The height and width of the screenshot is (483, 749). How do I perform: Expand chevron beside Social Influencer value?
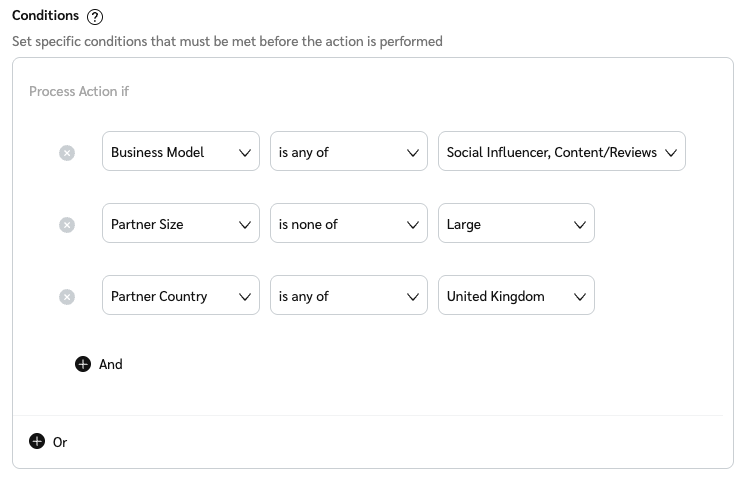click(x=670, y=153)
